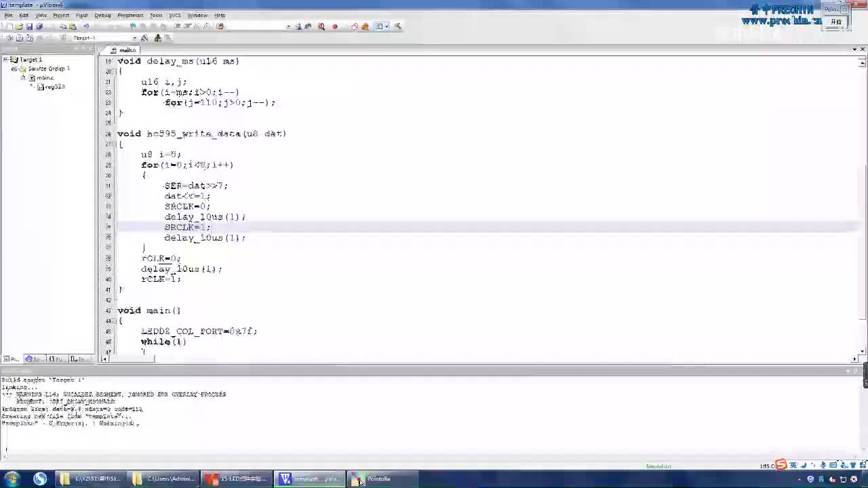Click the 'SRCLK=0;' code line
The height and width of the screenshot is (488, 868).
click(x=187, y=206)
